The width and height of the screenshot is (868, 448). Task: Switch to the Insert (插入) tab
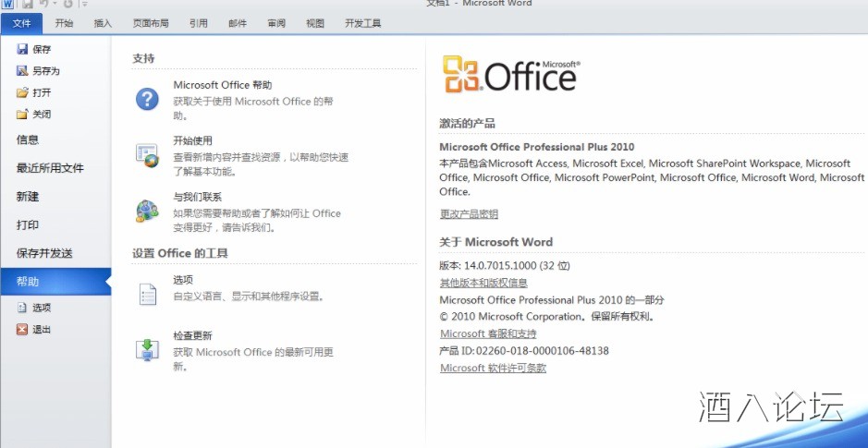coord(103,23)
